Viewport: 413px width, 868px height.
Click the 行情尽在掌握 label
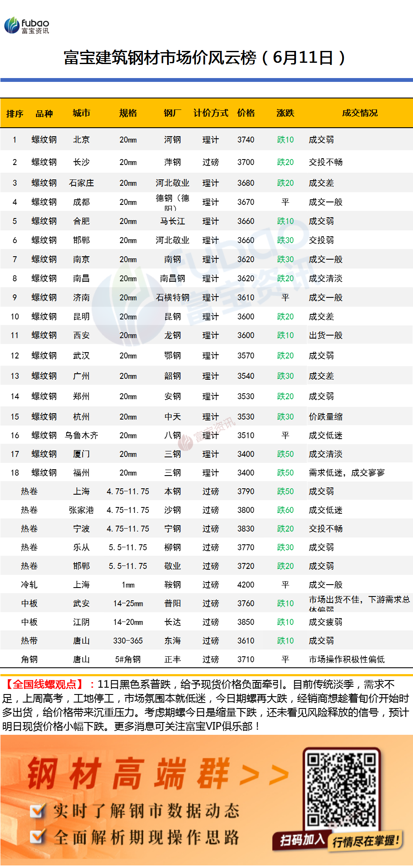tap(366, 841)
